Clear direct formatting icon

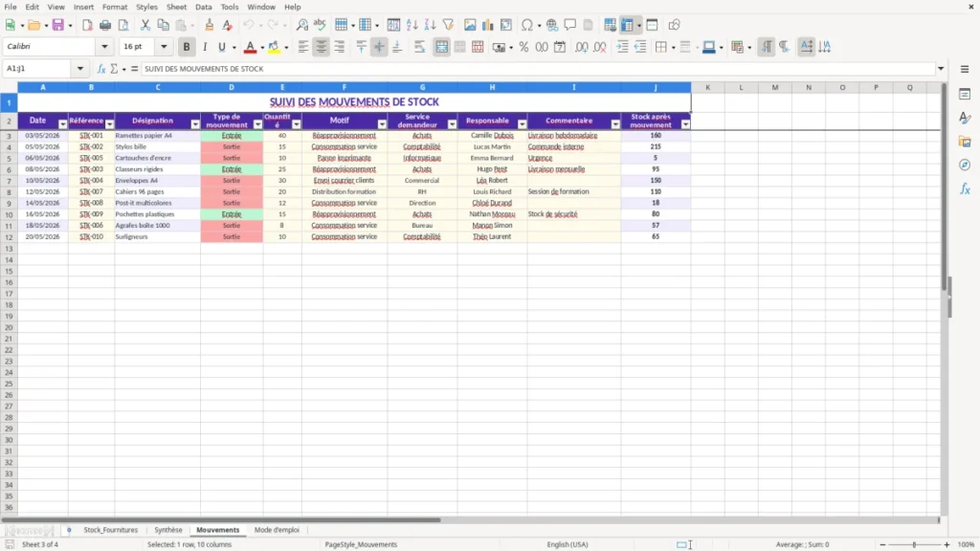(x=228, y=25)
